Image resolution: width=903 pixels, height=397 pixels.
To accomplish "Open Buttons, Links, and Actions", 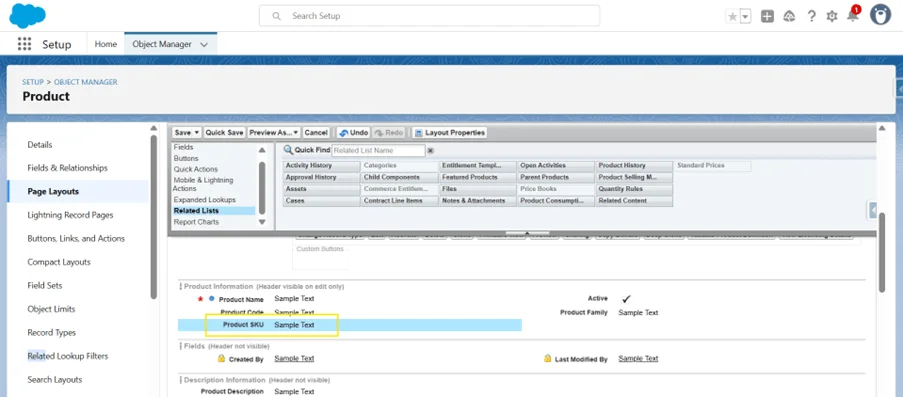I will (x=76, y=239).
